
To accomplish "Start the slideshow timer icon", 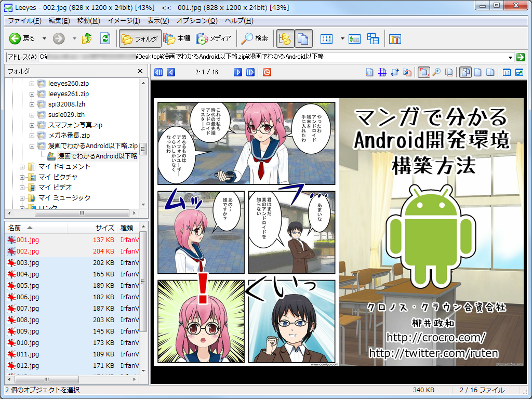I will pyautogui.click(x=267, y=72).
